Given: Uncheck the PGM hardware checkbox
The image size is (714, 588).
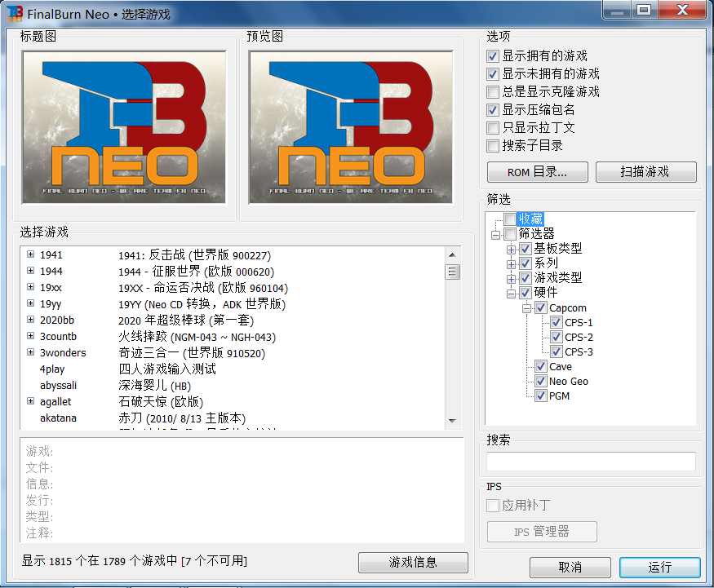Looking at the screenshot, I should tap(540, 396).
